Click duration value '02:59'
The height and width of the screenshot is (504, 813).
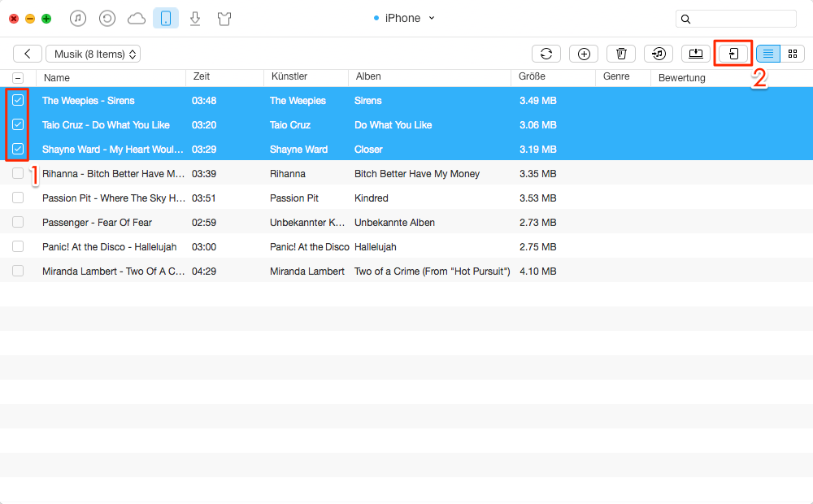click(204, 223)
